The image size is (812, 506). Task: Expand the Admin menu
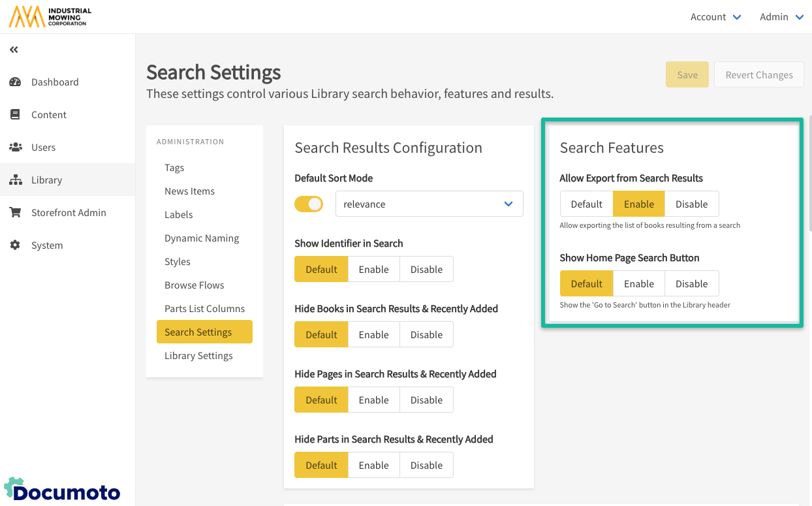coord(781,17)
